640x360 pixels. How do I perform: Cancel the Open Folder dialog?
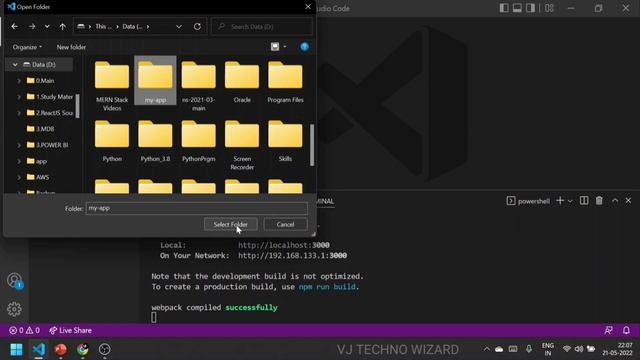(285, 224)
